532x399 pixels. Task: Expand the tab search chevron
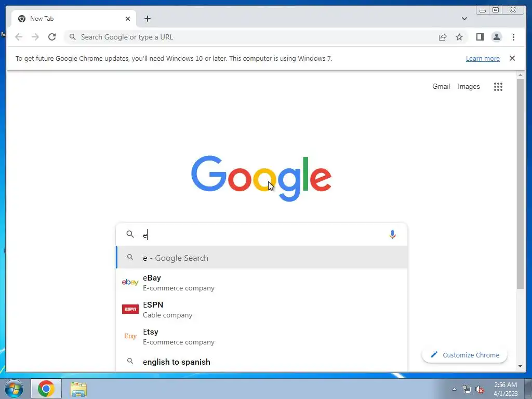coord(464,19)
